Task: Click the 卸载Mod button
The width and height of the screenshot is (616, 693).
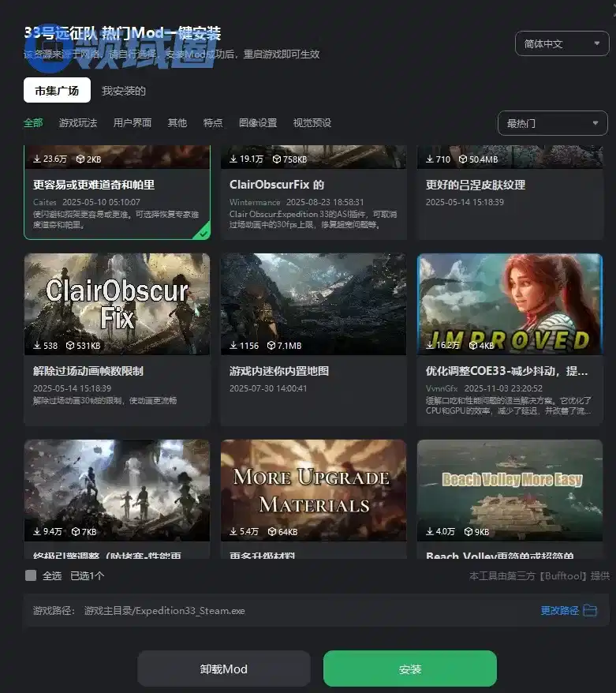Action: [224, 669]
